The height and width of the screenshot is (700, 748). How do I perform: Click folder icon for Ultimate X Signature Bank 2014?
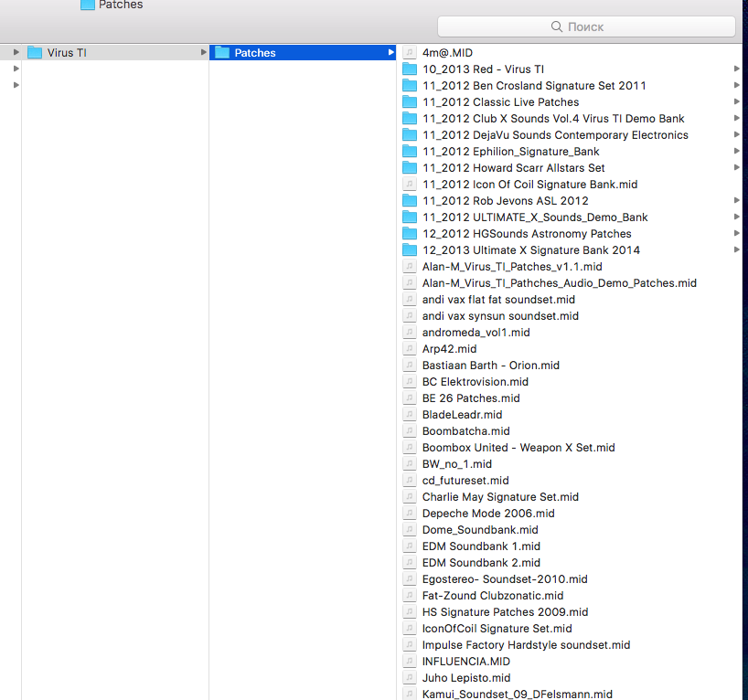[410, 249]
